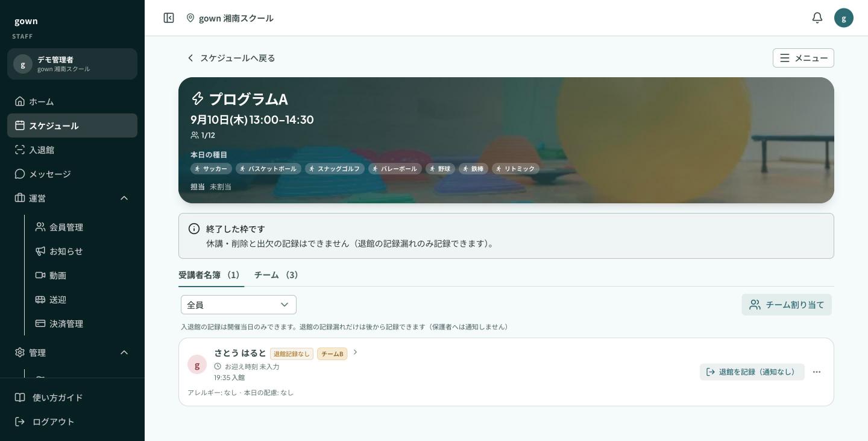Image resolution: width=868 pixels, height=441 pixels.
Task: Go to ホーム in sidebar
Action: tap(72, 101)
